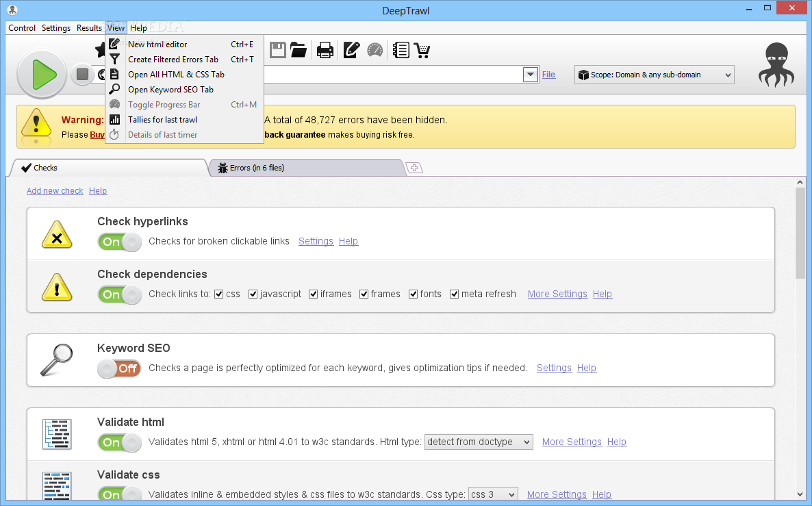Start the trawl with the green play button
Viewport: 812px width, 506px height.
point(42,75)
